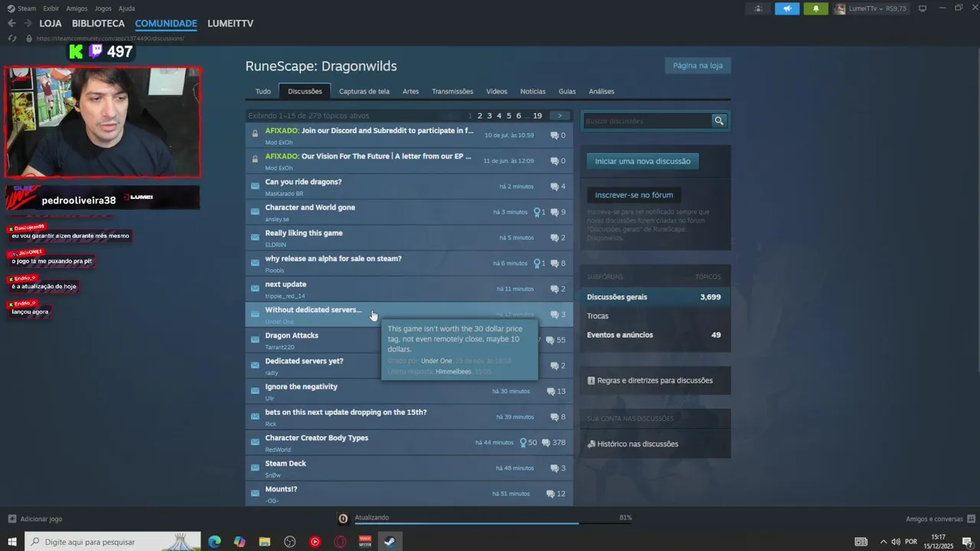Open Amigos e conversas
Image resolution: width=980 pixels, height=551 pixels.
click(x=939, y=519)
